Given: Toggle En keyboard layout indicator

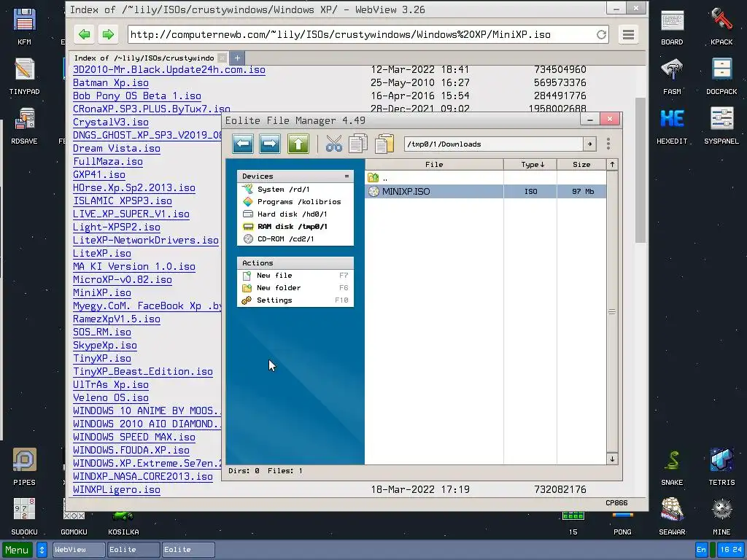Looking at the screenshot, I should [x=701, y=550].
